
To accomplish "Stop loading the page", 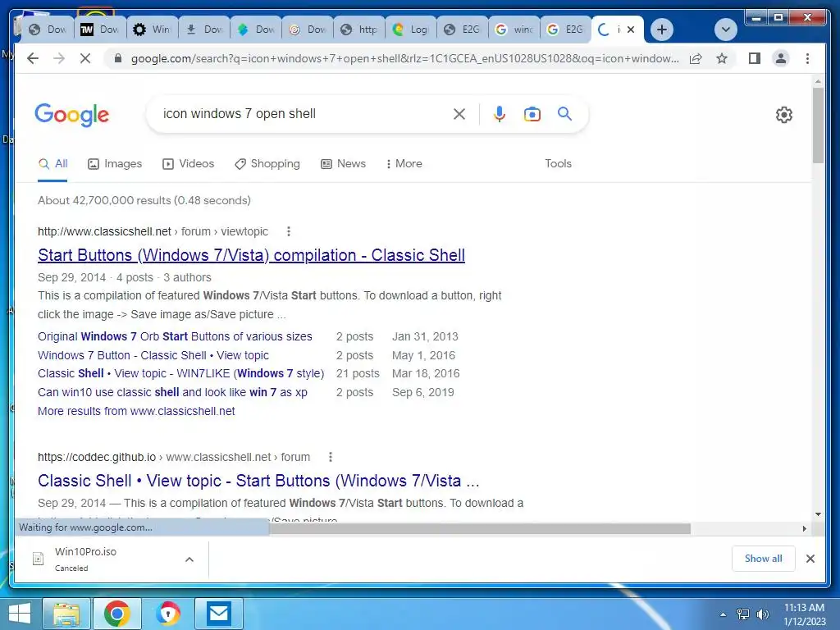I will [85, 58].
